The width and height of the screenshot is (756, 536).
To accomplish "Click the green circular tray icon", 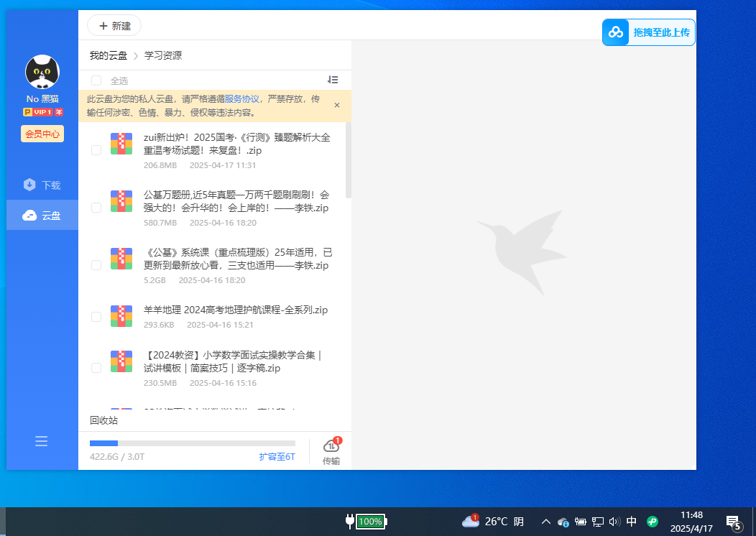I will point(653,522).
